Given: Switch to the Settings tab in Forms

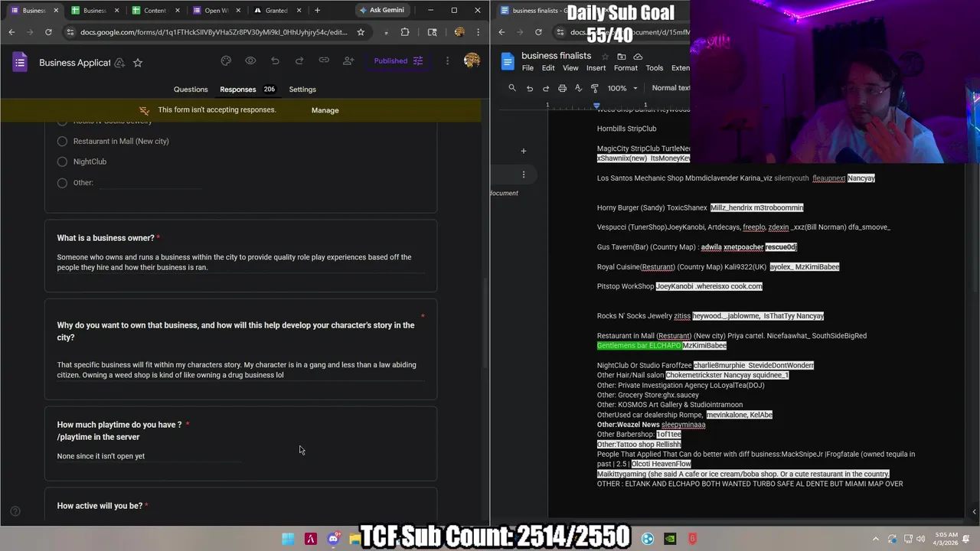Looking at the screenshot, I should [x=302, y=90].
